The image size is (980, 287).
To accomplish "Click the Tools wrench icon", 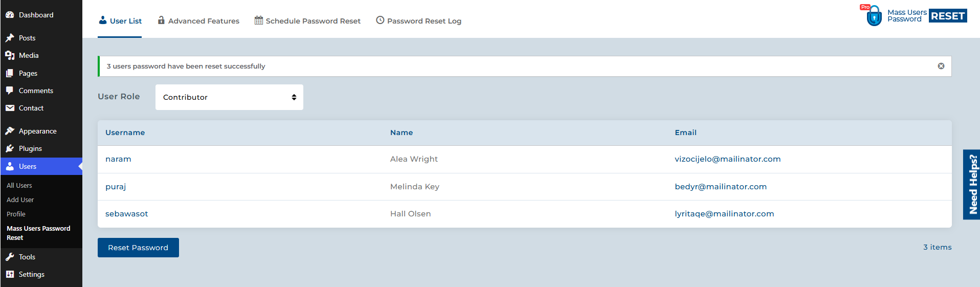I will click(10, 257).
